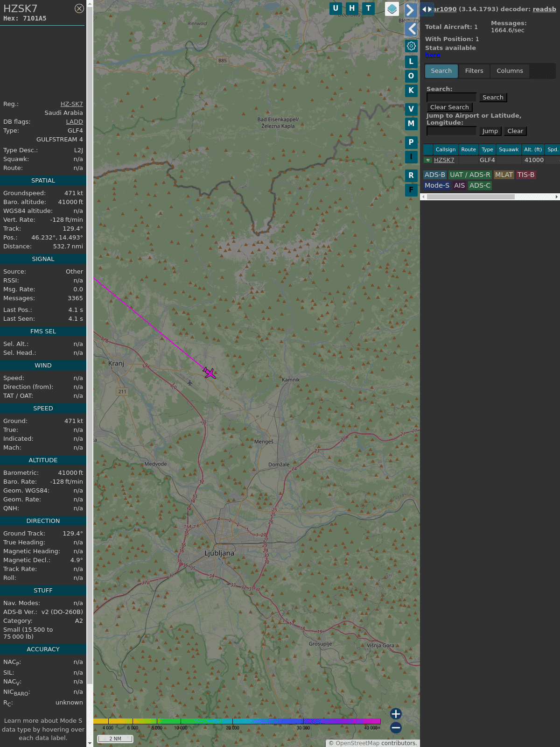Toggle the L labels button
The height and width of the screenshot is (747, 560).
pos(411,61)
